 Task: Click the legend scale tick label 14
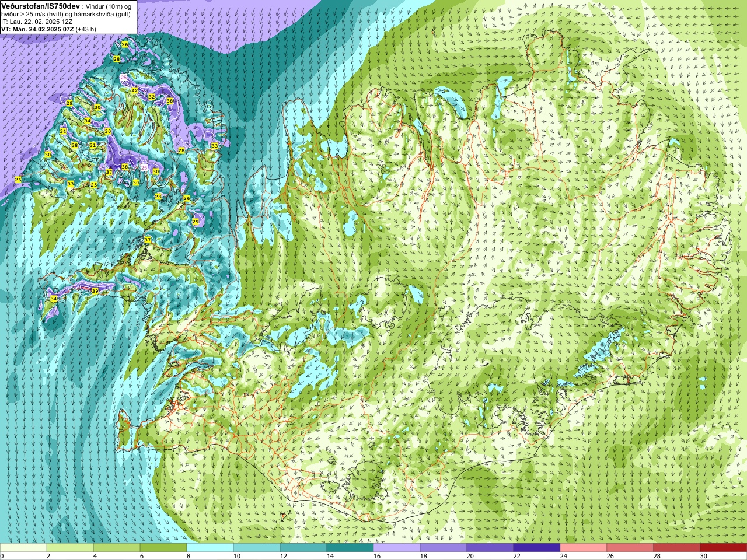[330, 556]
